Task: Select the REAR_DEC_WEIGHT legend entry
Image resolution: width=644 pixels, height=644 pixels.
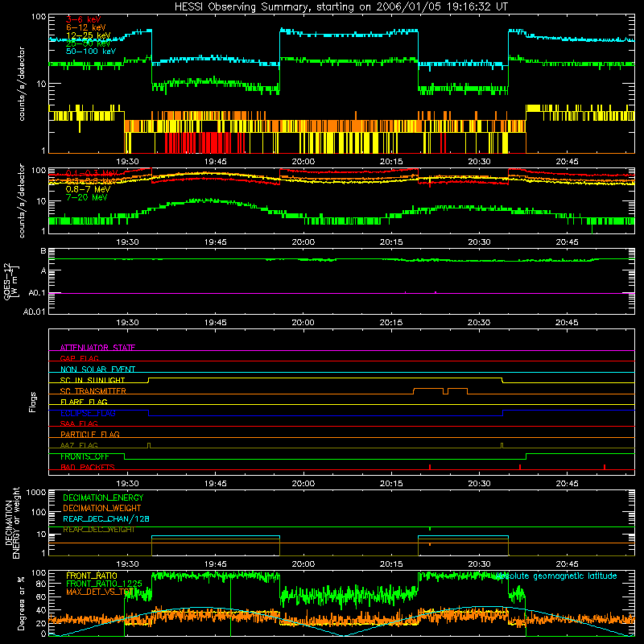Action: point(99,530)
